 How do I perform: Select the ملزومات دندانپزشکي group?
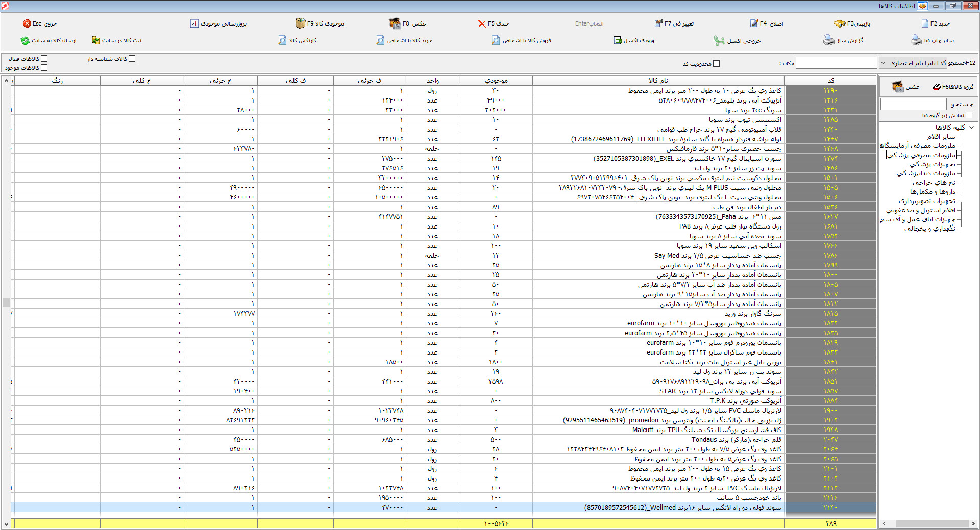(x=926, y=173)
